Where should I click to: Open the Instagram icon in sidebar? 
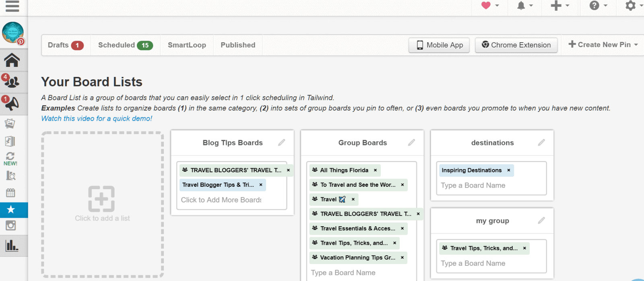[11, 225]
